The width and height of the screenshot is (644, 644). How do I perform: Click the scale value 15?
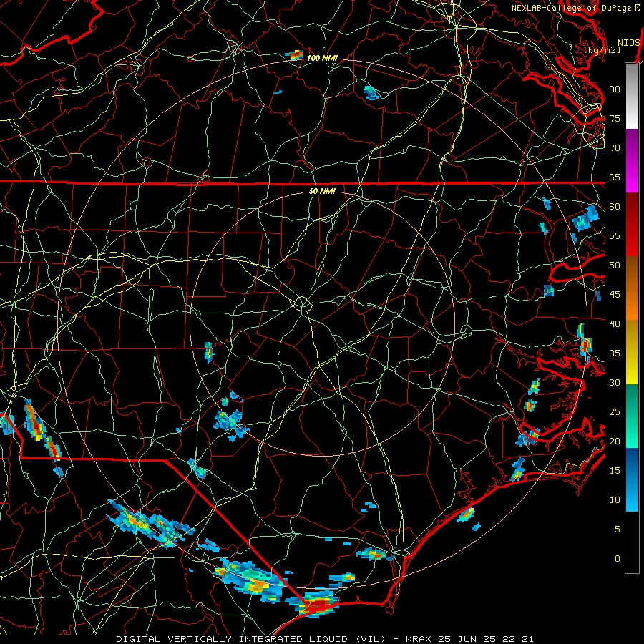coord(615,471)
